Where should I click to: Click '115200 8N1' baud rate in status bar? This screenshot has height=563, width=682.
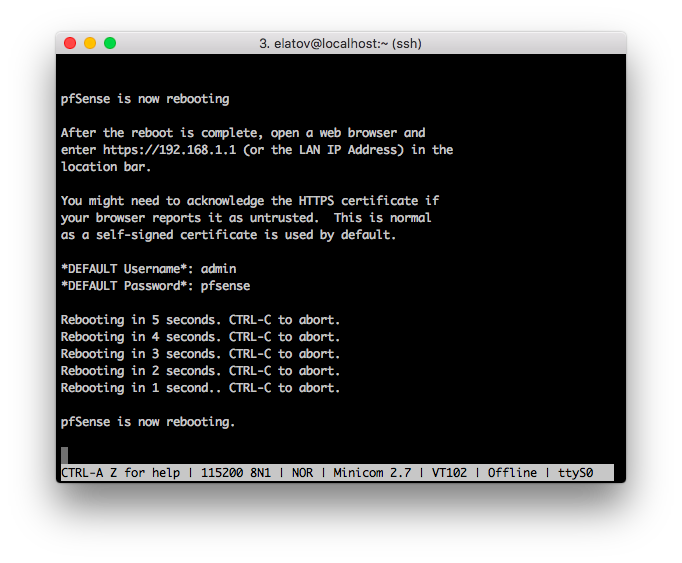(236, 473)
